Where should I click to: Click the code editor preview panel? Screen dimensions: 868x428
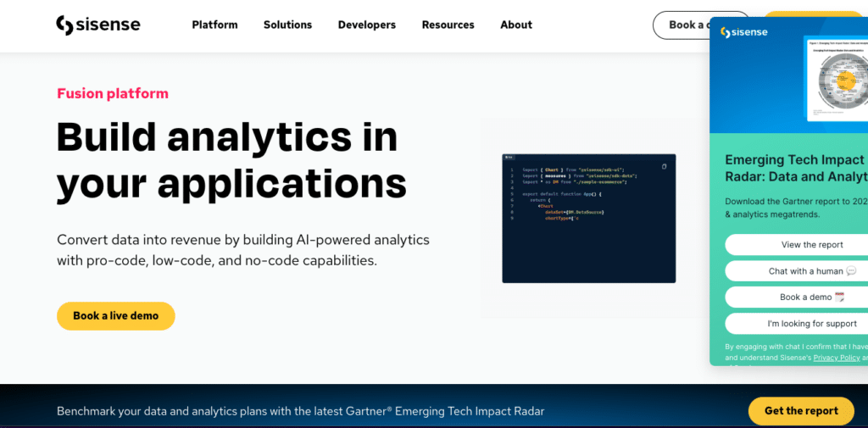tap(589, 219)
